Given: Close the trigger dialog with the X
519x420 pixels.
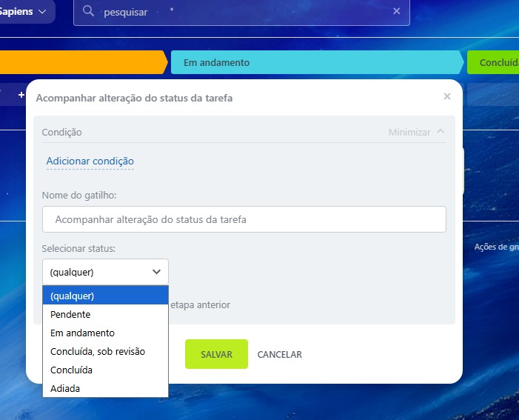Looking at the screenshot, I should [x=446, y=96].
